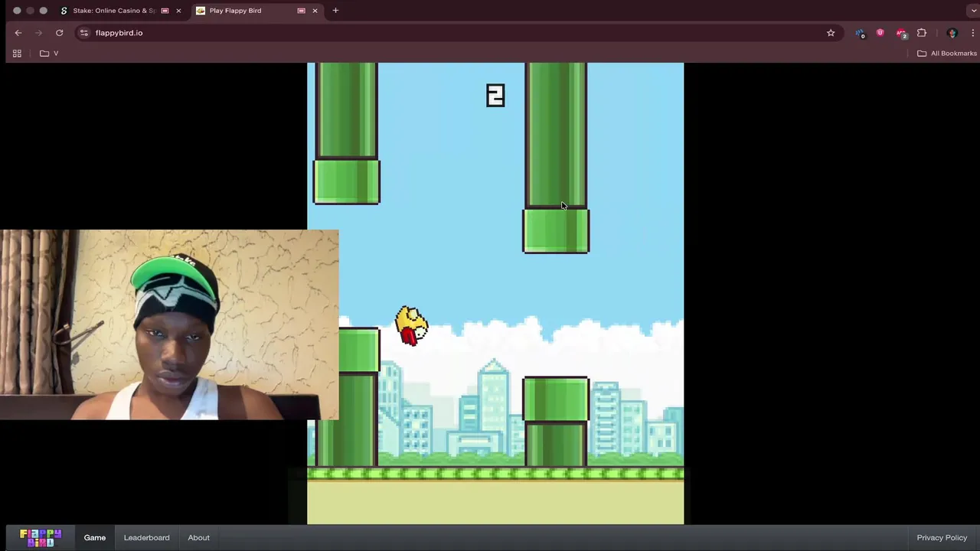980x551 pixels.
Task: Close the Stake Online Casino tab
Action: coord(178,11)
